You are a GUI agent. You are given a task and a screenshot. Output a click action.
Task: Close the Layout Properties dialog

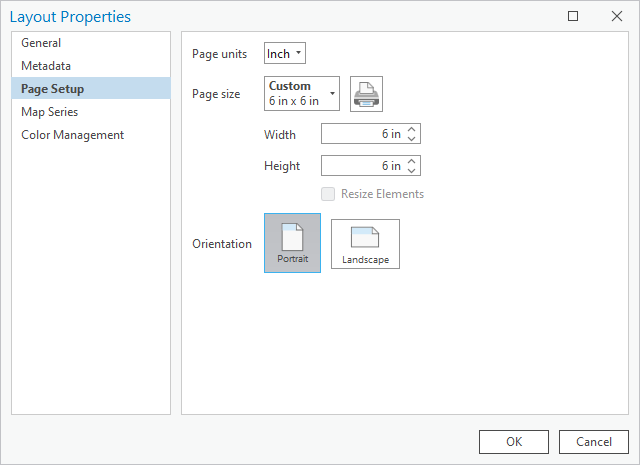click(x=617, y=16)
